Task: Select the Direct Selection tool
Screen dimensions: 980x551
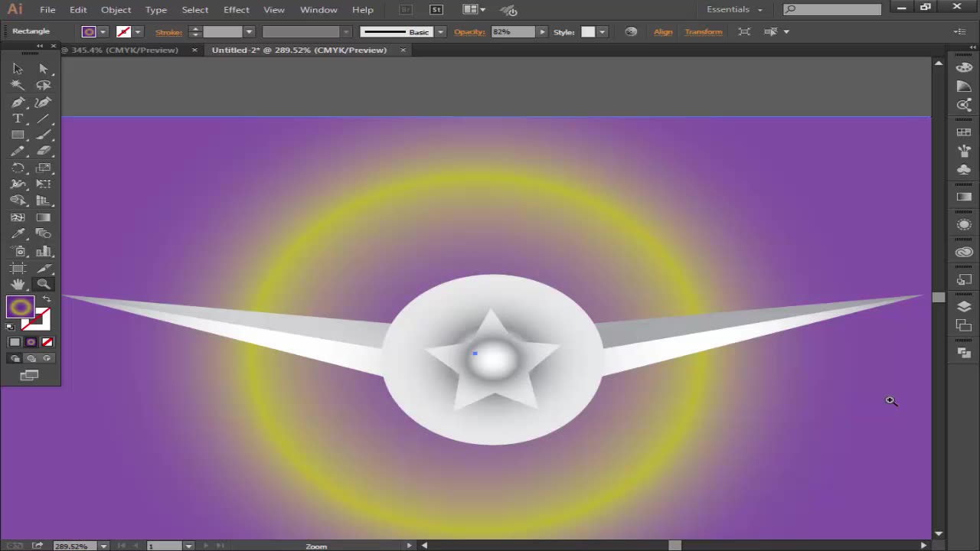Action: tap(43, 68)
